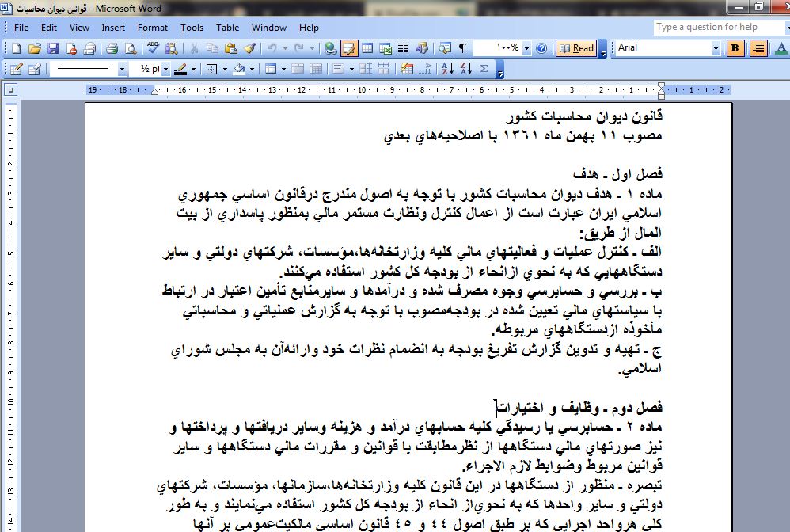Image resolution: width=790 pixels, height=532 pixels.
Task: Click the Read layout button
Action: 576,48
